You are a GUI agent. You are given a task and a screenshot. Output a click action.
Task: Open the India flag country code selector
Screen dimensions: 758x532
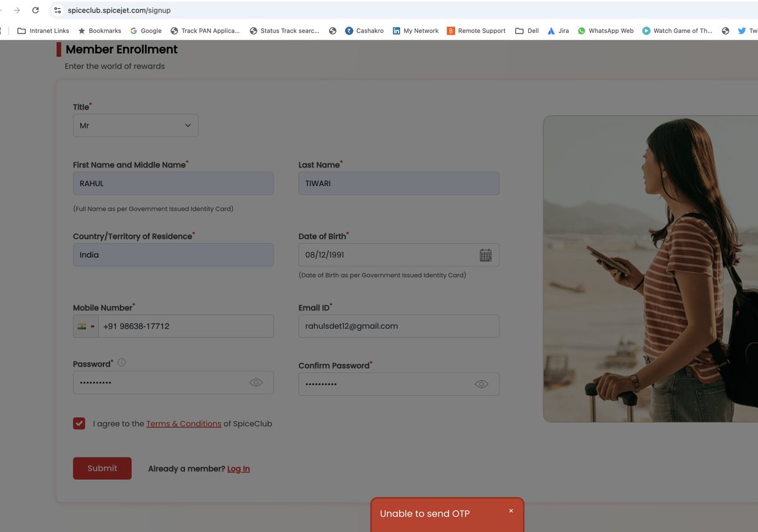click(86, 326)
